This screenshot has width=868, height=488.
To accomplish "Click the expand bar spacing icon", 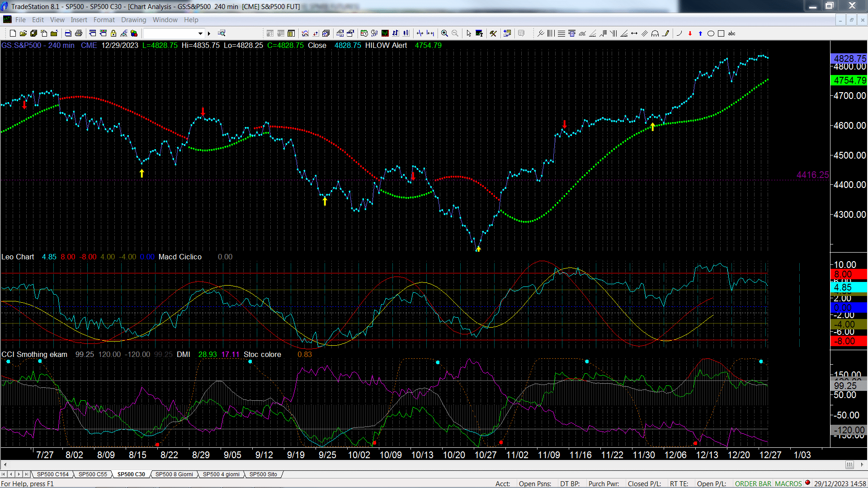I will point(430,33).
